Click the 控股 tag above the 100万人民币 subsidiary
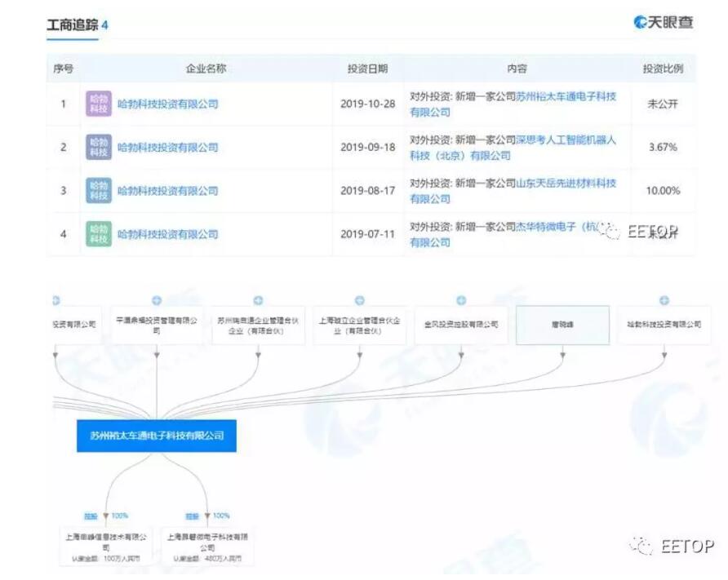 click(91, 516)
